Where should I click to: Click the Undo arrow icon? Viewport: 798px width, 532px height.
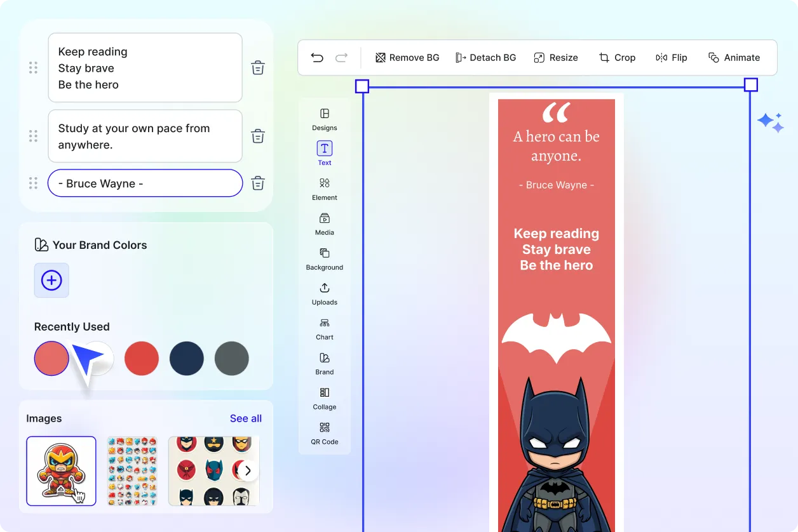point(317,58)
